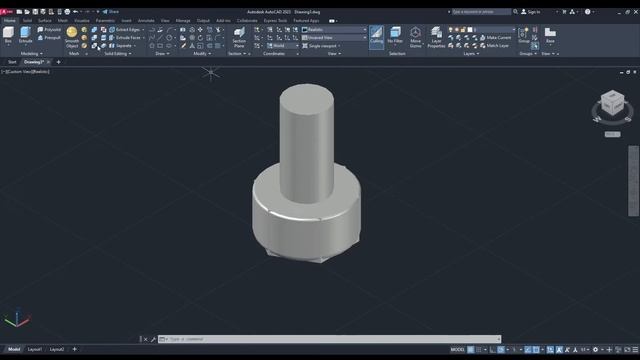Click the Save icon in quick access
Viewport: 640px width, 360px height.
pos(35,12)
